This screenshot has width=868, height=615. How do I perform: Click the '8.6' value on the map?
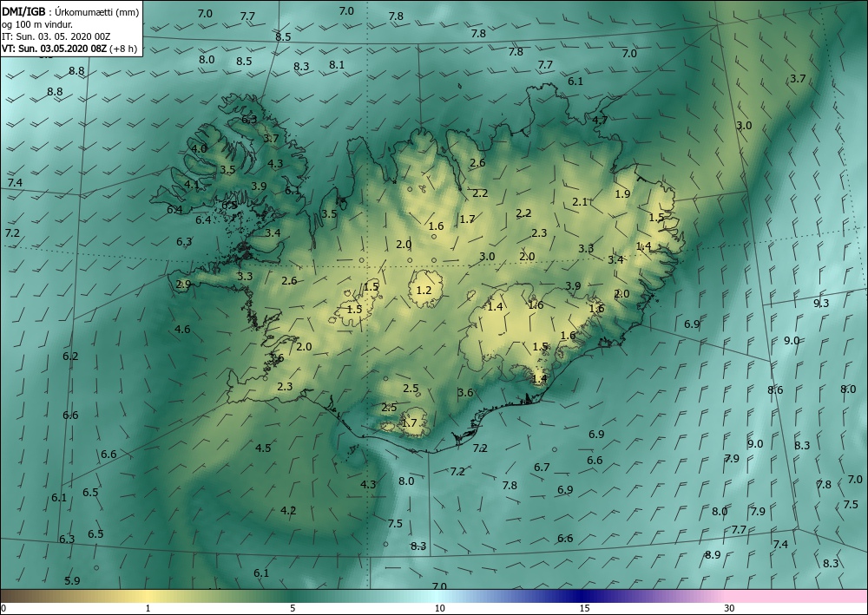(x=775, y=390)
